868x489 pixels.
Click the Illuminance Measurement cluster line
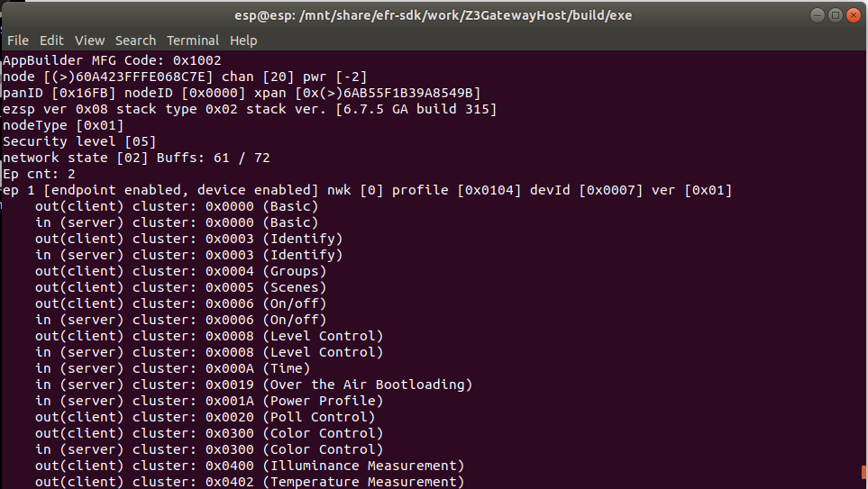[249, 466]
